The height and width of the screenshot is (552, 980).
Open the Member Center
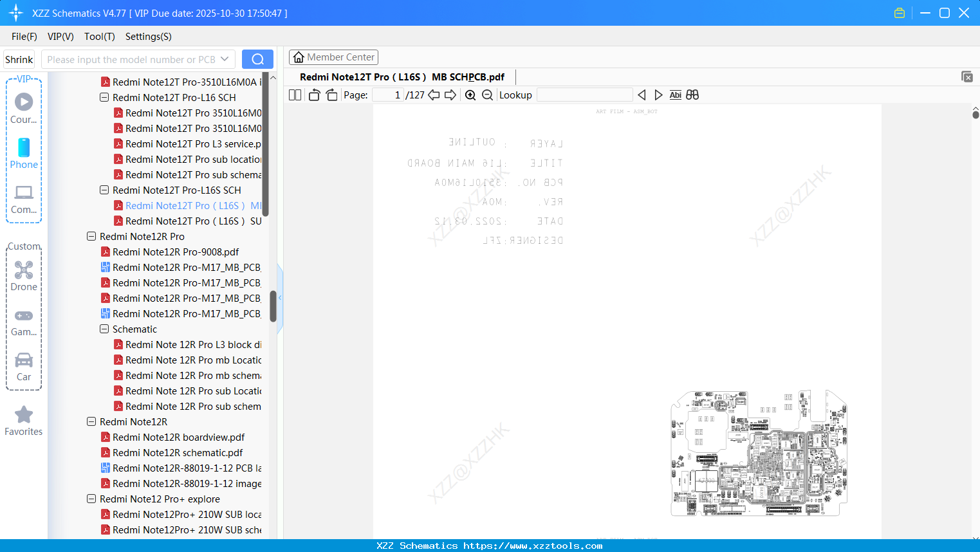334,57
